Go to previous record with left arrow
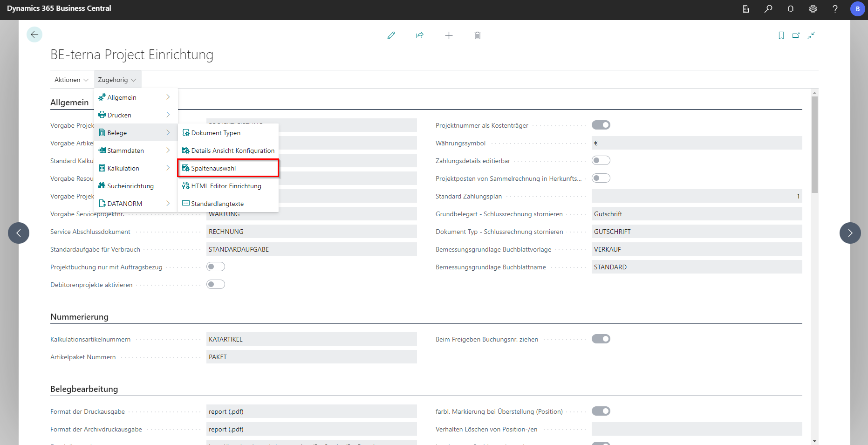This screenshot has height=445, width=868. point(19,233)
